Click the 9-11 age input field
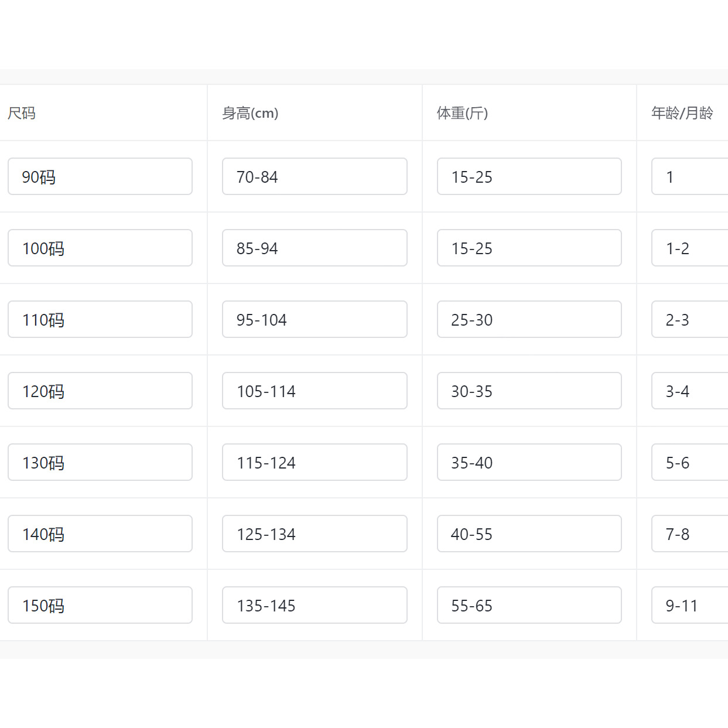Image resolution: width=728 pixels, height=728 pixels. pyautogui.click(x=691, y=605)
